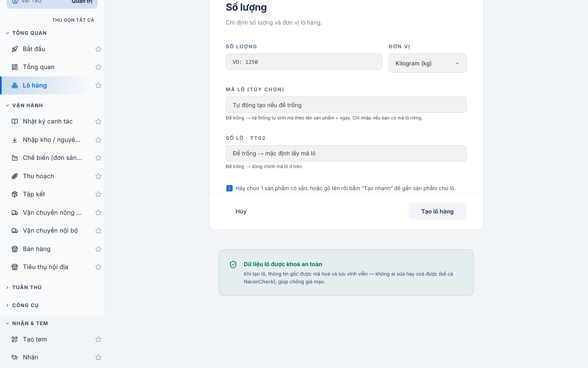Screen dimensions: 588x368
Task: Click the wheat icon beside Thu hoạch
Action: click(x=15, y=176)
